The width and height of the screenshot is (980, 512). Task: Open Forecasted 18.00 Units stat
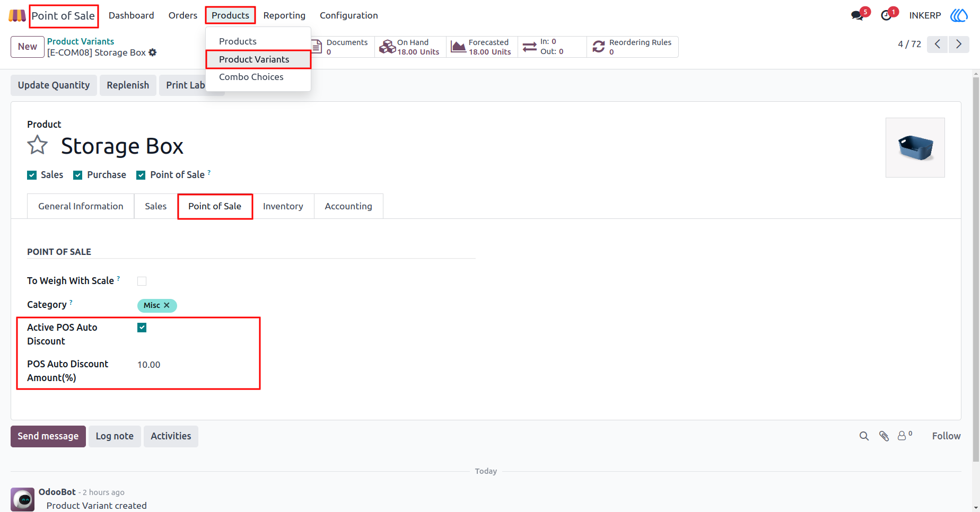(482, 47)
